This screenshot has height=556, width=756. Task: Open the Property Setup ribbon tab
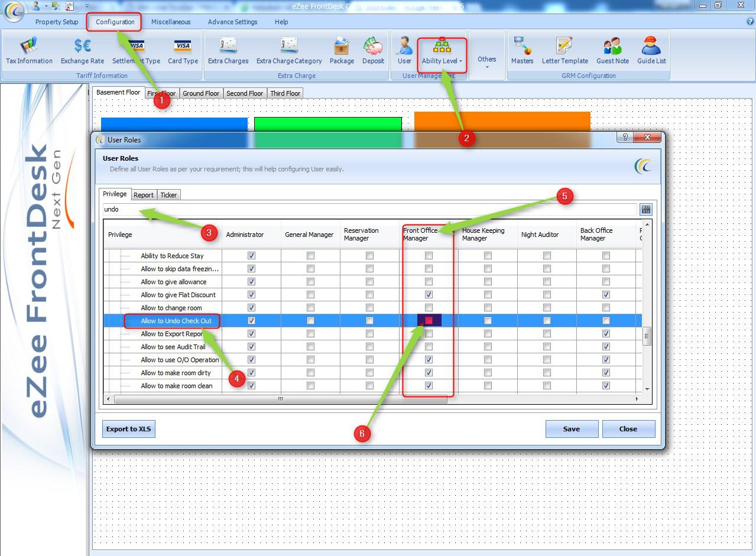[x=57, y=22]
